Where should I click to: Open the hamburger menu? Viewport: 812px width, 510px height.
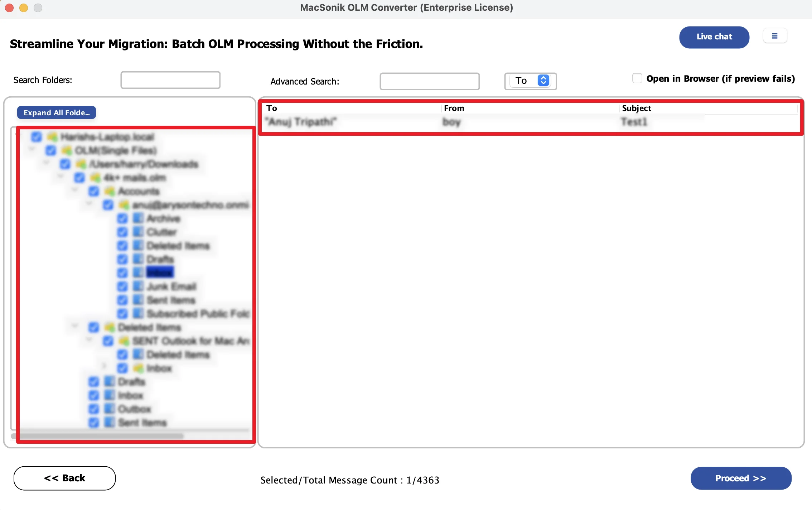775,36
